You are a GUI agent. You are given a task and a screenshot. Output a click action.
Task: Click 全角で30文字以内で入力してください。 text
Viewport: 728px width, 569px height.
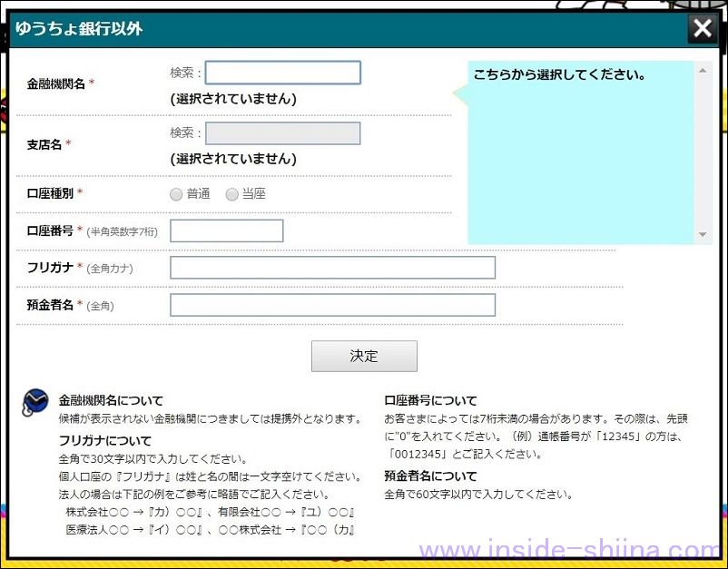(x=152, y=459)
